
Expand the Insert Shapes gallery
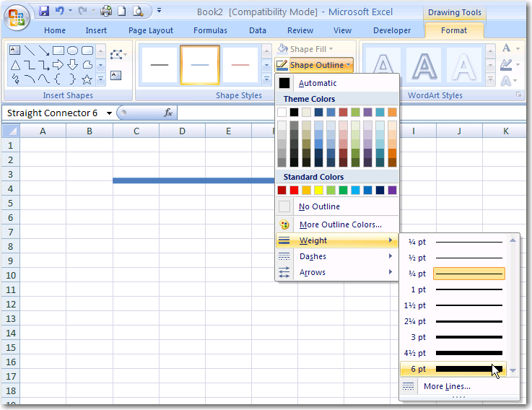(x=101, y=79)
